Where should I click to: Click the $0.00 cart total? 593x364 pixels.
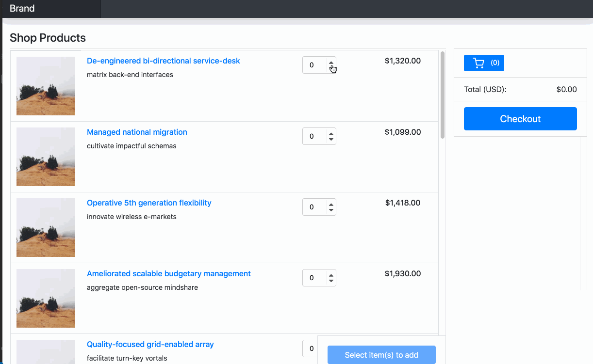[x=567, y=90]
